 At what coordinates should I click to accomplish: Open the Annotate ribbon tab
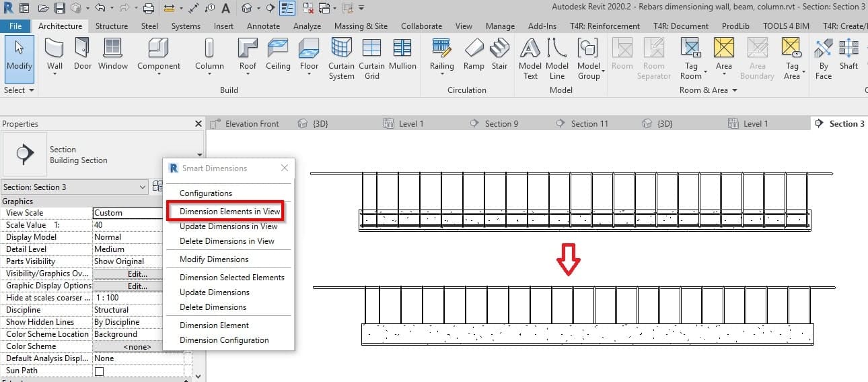[263, 26]
